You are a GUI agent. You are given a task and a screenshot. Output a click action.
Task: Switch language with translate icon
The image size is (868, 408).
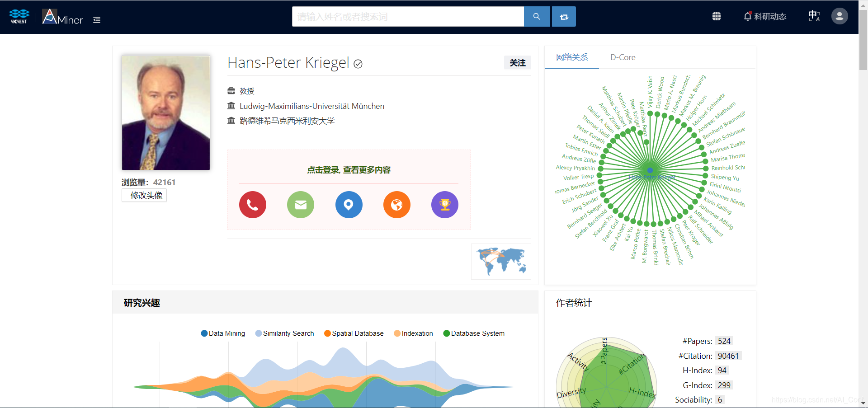814,16
